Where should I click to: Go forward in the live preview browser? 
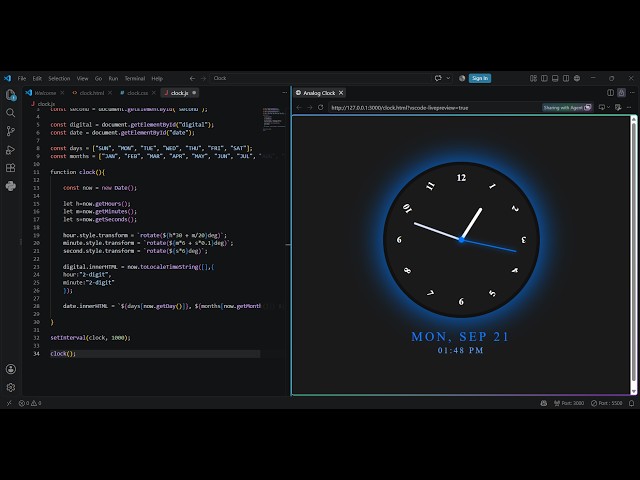(x=310, y=107)
